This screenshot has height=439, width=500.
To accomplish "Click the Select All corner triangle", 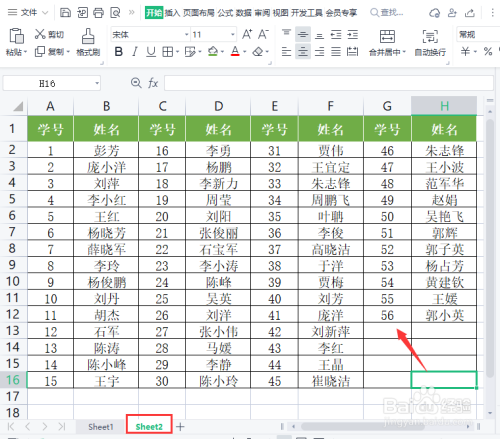I will point(17,107).
